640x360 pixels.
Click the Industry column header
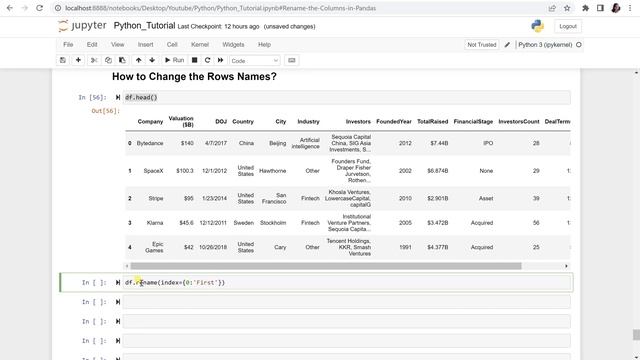click(308, 122)
